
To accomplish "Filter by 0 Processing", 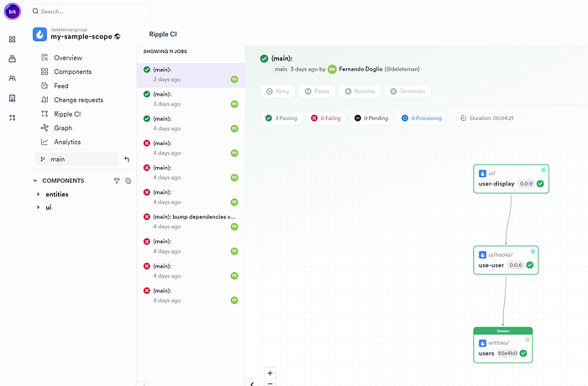I will tap(422, 118).
